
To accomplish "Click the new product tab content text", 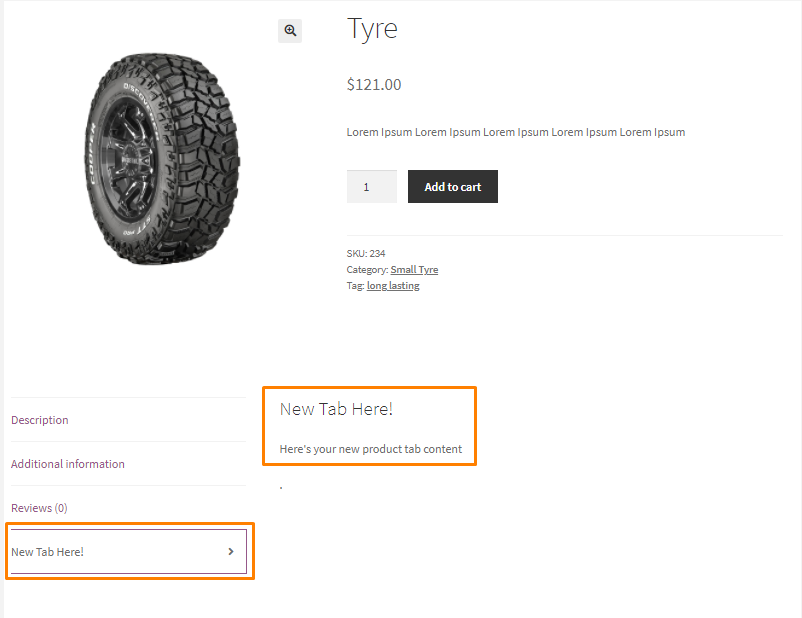I will point(370,449).
